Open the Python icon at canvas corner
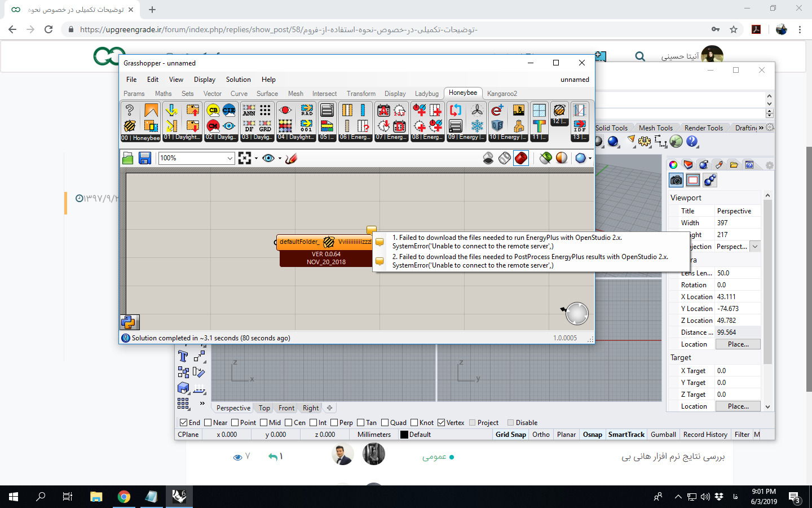The height and width of the screenshot is (508, 812). 130,322
